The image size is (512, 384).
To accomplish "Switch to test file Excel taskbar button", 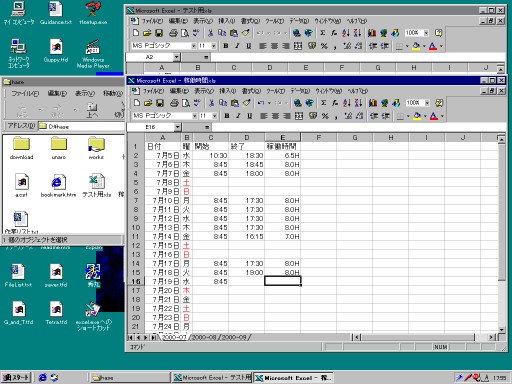I will pyautogui.click(x=212, y=378).
